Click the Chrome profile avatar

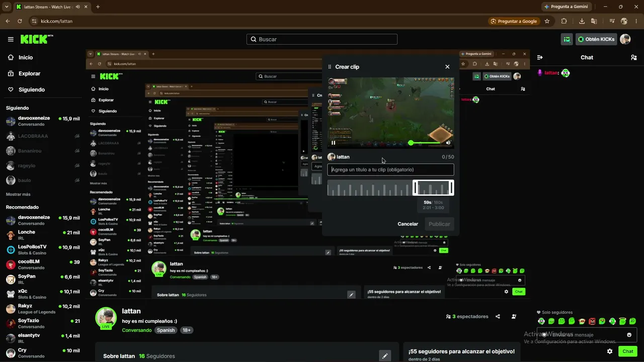click(x=624, y=21)
